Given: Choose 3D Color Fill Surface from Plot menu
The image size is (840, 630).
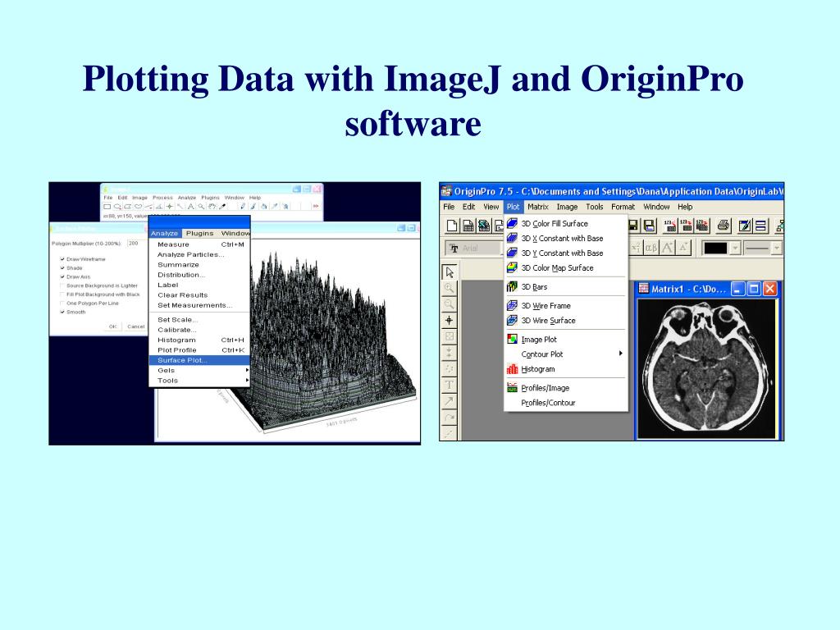Looking at the screenshot, I should pyautogui.click(x=566, y=223).
